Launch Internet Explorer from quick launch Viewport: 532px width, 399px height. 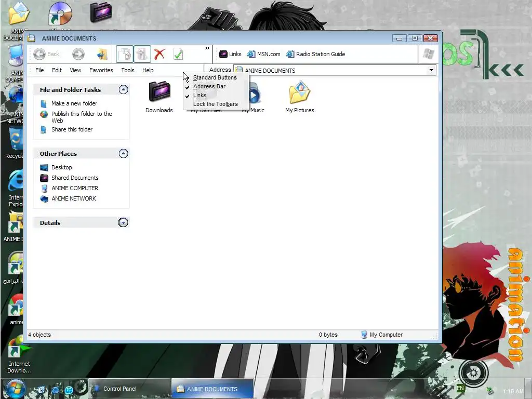click(55, 390)
